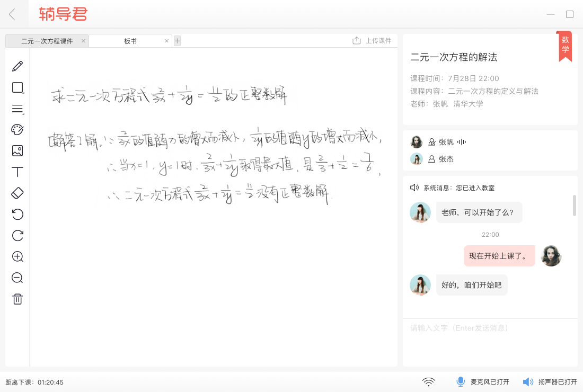
Task: Select the Pen drawing tool
Action: tap(17, 66)
